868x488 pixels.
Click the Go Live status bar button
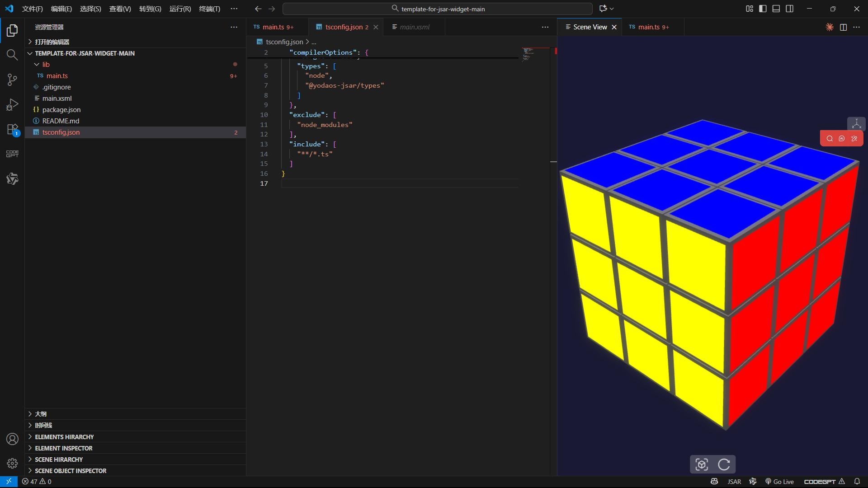779,482
